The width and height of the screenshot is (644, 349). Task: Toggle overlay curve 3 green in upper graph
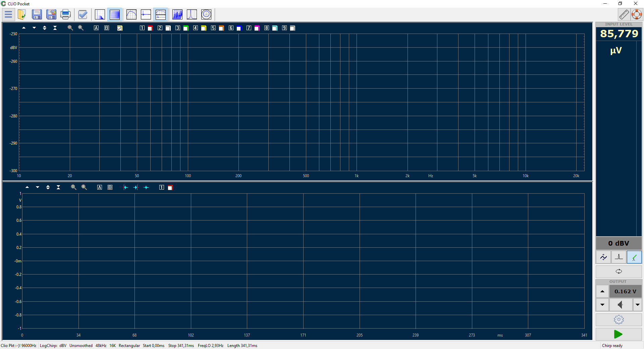186,28
